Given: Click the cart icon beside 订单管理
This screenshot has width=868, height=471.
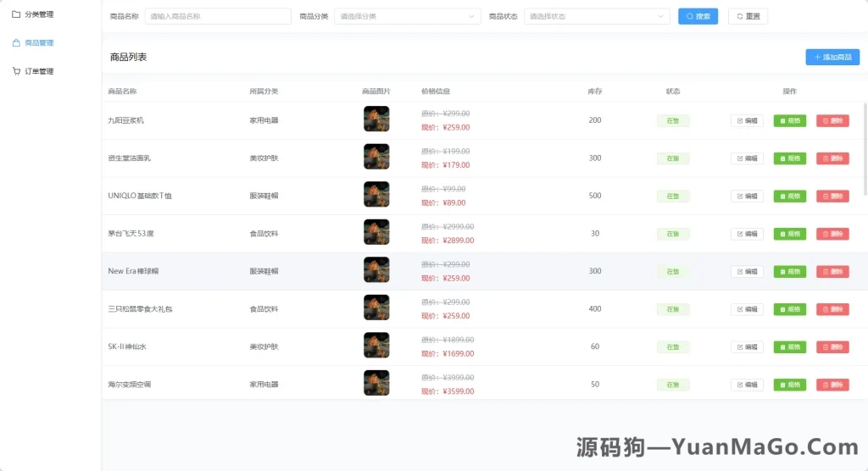Looking at the screenshot, I should click(x=16, y=71).
